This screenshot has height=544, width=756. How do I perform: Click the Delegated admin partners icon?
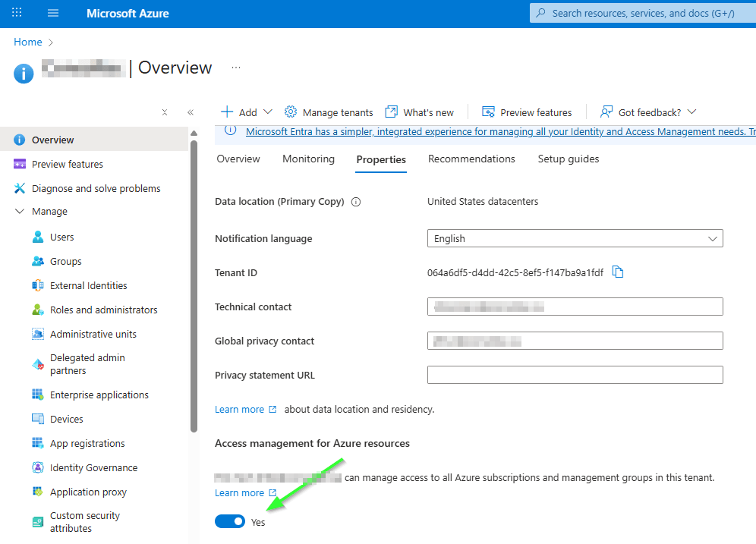tap(38, 364)
